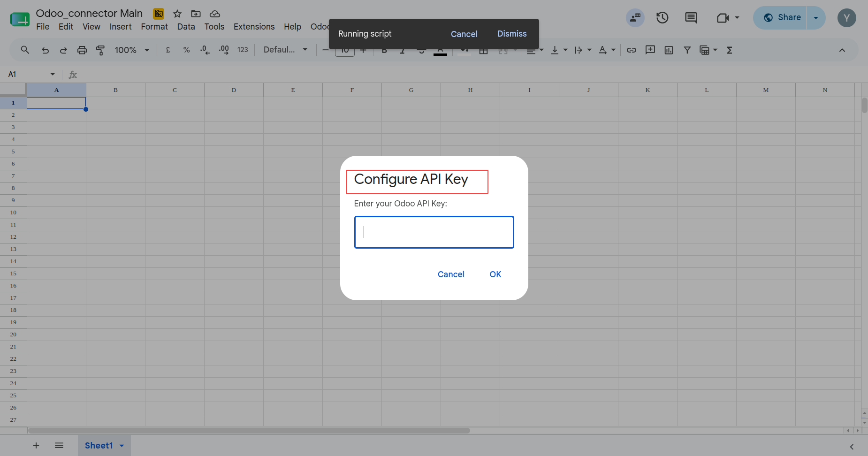Click the Create a filter funnel icon

coord(687,50)
